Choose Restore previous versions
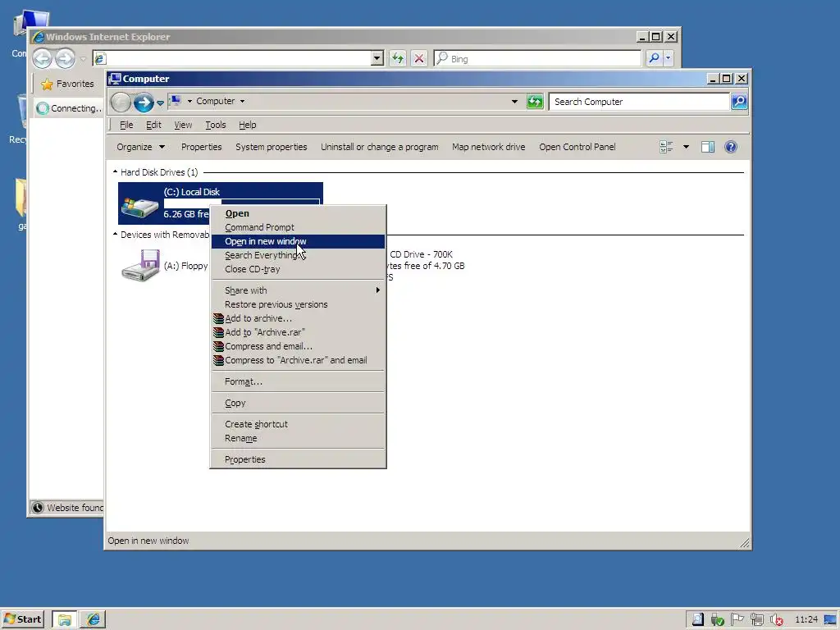Screen dimensions: 840x630 click(x=298, y=304)
